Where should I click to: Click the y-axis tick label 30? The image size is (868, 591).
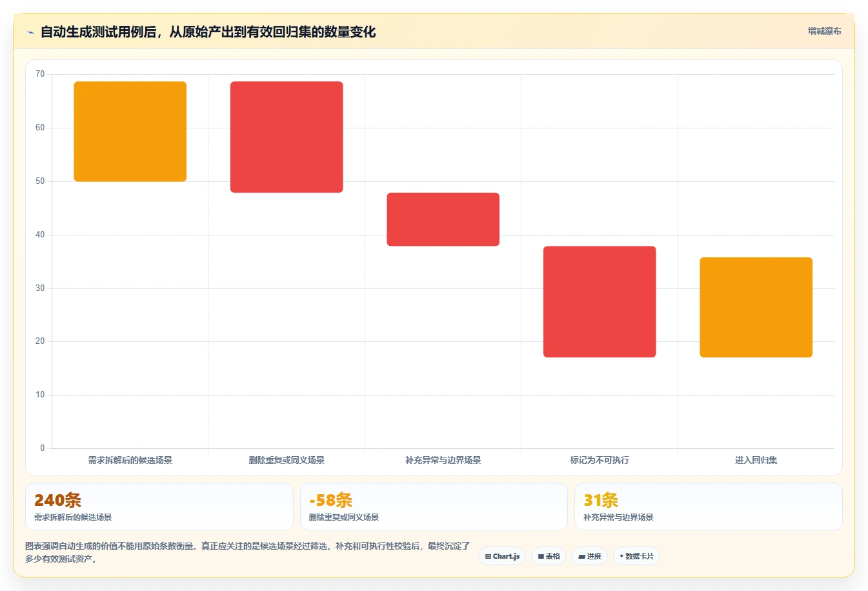40,288
